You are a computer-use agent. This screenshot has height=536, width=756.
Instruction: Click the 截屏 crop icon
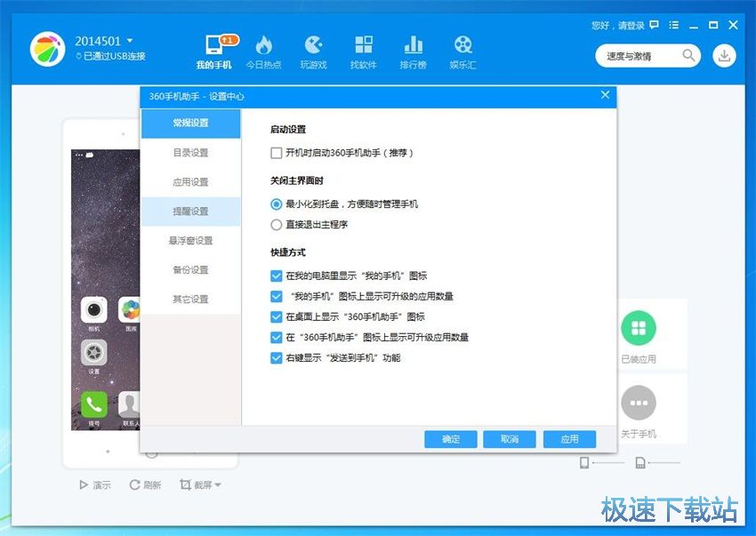coord(185,484)
